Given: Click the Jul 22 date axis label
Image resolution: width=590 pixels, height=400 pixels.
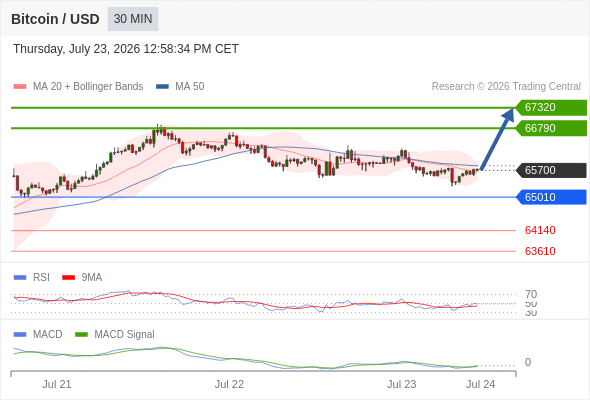Looking at the screenshot, I should [229, 384].
